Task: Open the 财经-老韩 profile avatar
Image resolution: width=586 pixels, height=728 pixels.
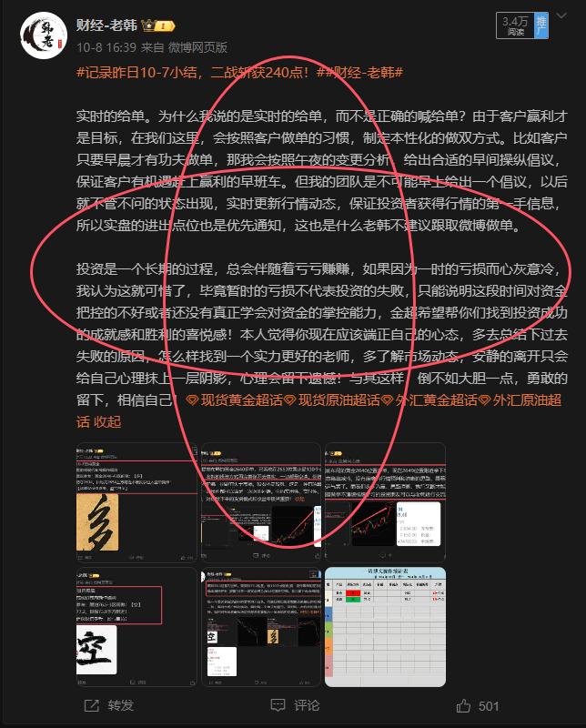Action: pos(44,35)
